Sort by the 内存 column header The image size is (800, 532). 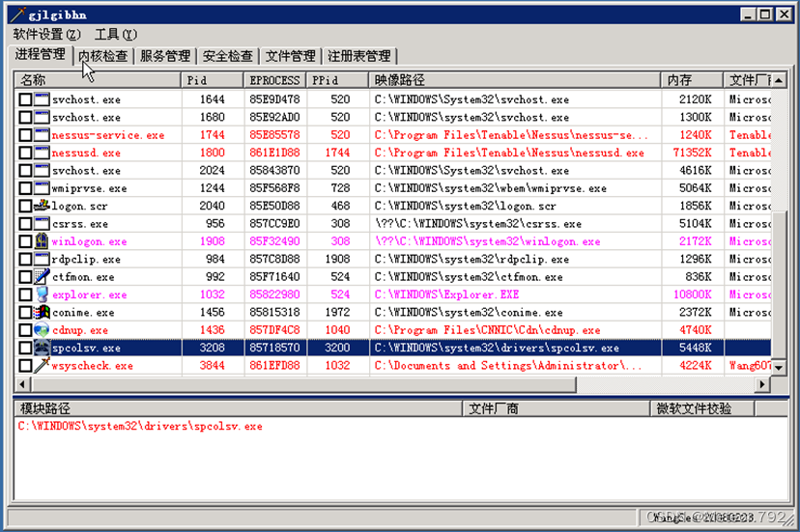693,80
